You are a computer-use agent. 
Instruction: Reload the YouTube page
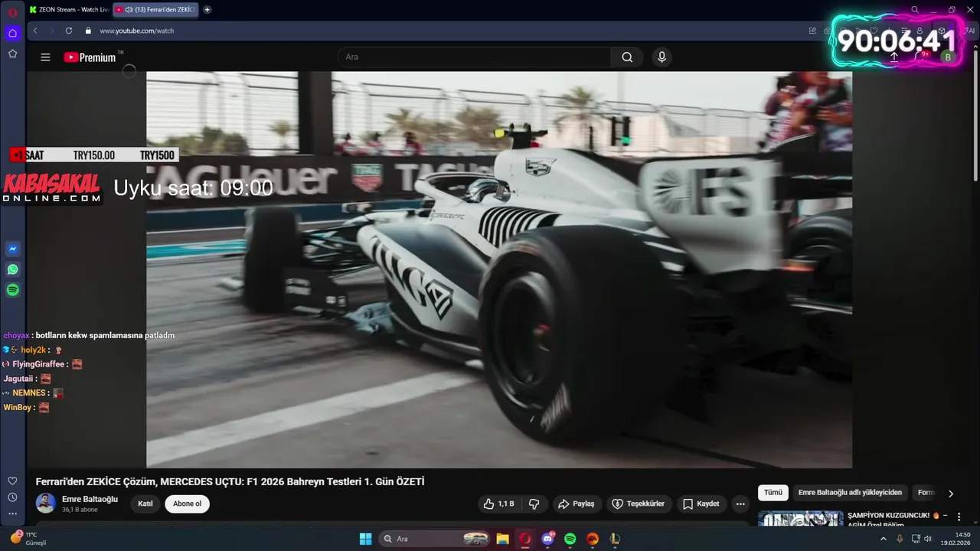(x=69, y=31)
